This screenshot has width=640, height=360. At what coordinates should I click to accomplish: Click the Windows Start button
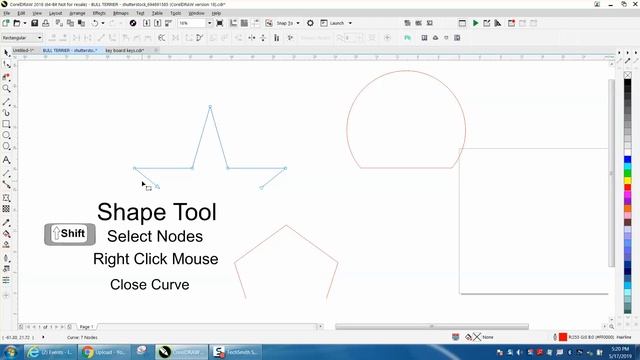pyautogui.click(x=10, y=352)
